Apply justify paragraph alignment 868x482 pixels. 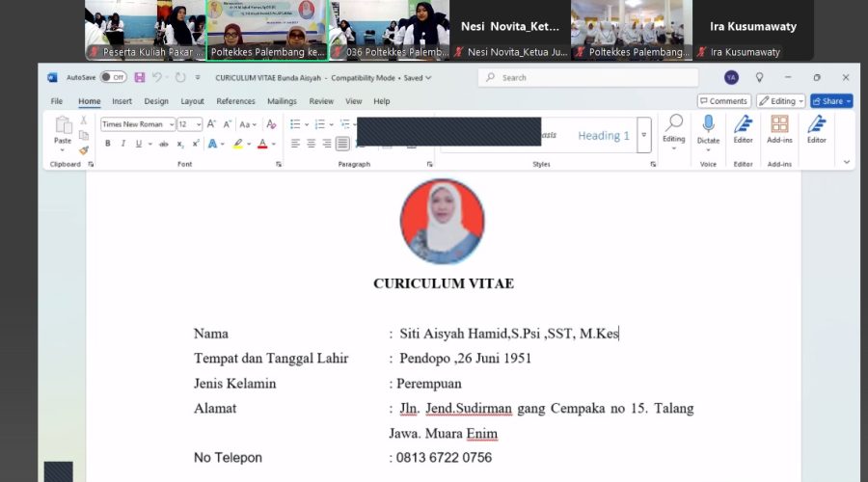point(342,144)
